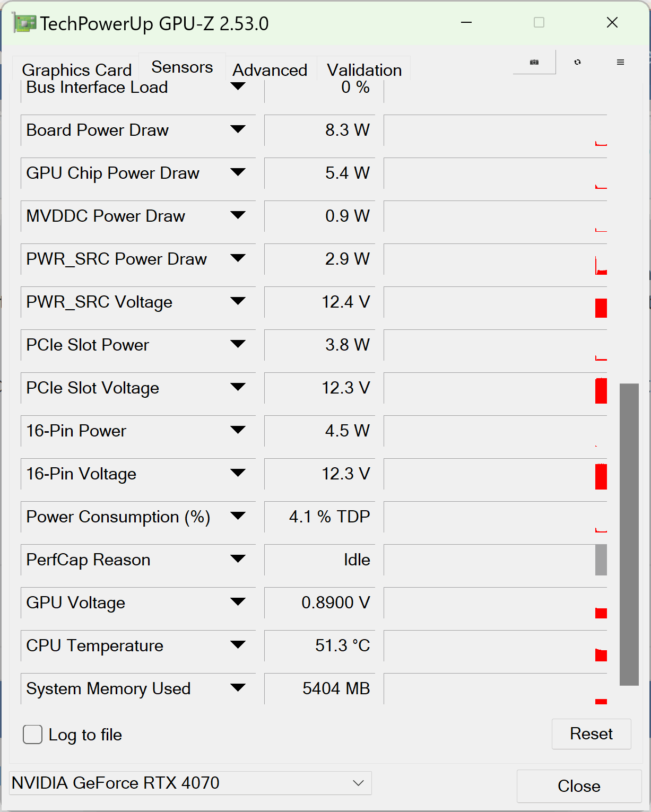This screenshot has height=812, width=651.
Task: Switch to the Graphics Card tab
Action: coord(76,69)
